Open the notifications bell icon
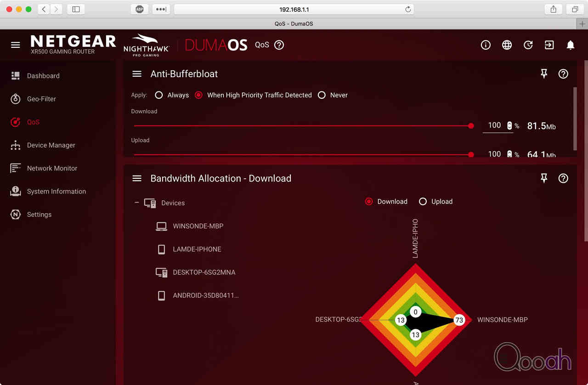The height and width of the screenshot is (385, 588). [x=571, y=45]
